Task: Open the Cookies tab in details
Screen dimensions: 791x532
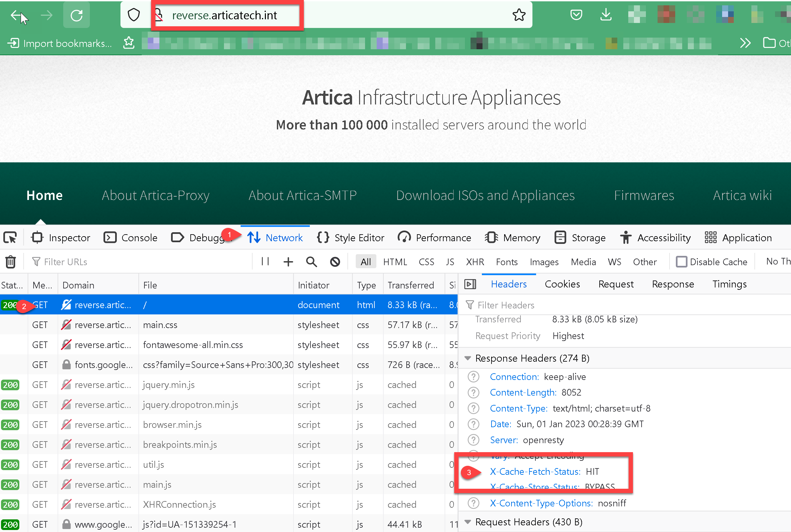Action: pyautogui.click(x=562, y=284)
